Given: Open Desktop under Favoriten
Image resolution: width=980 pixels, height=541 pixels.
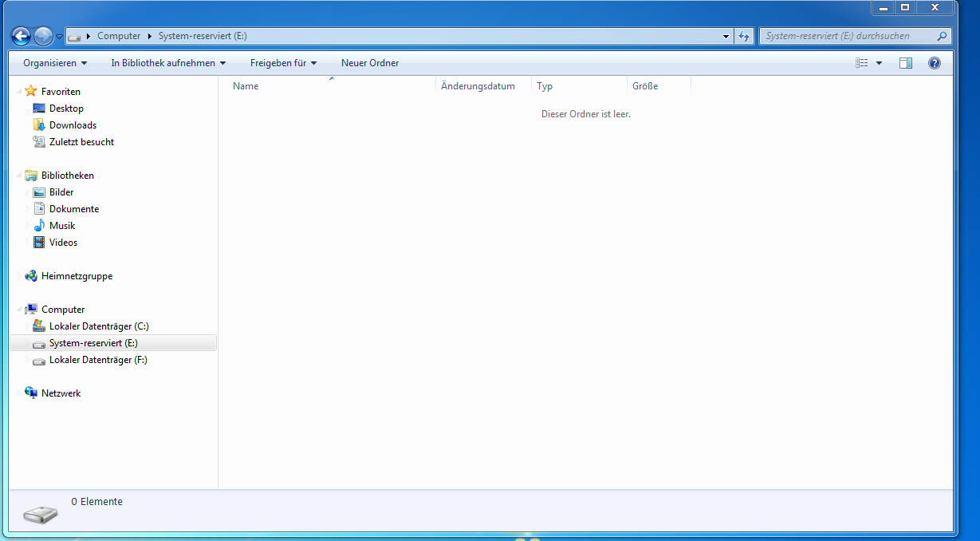Looking at the screenshot, I should click(x=66, y=109).
